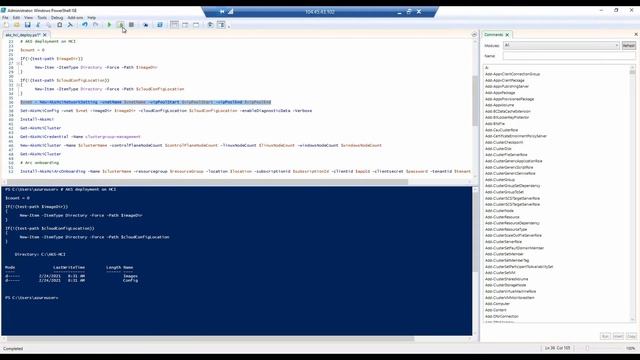
Task: Cut selection with the scissors icon
Action: click(38, 25)
